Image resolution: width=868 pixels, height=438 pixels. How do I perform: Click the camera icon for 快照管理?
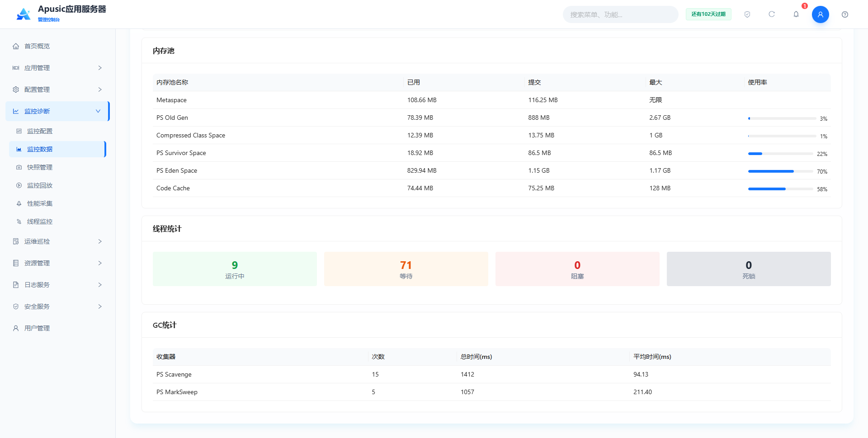click(x=19, y=167)
